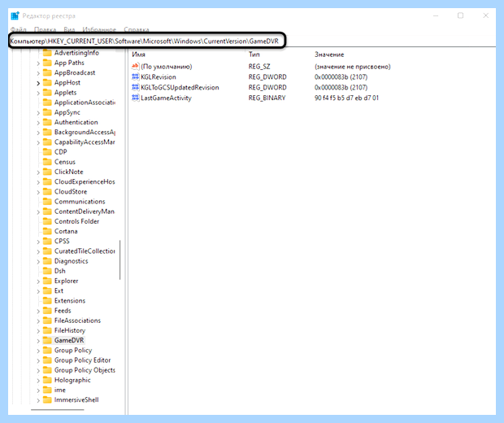Image resolution: width=504 pixels, height=423 pixels.
Task: Select the KGLRevision DWORD icon
Action: click(x=135, y=77)
